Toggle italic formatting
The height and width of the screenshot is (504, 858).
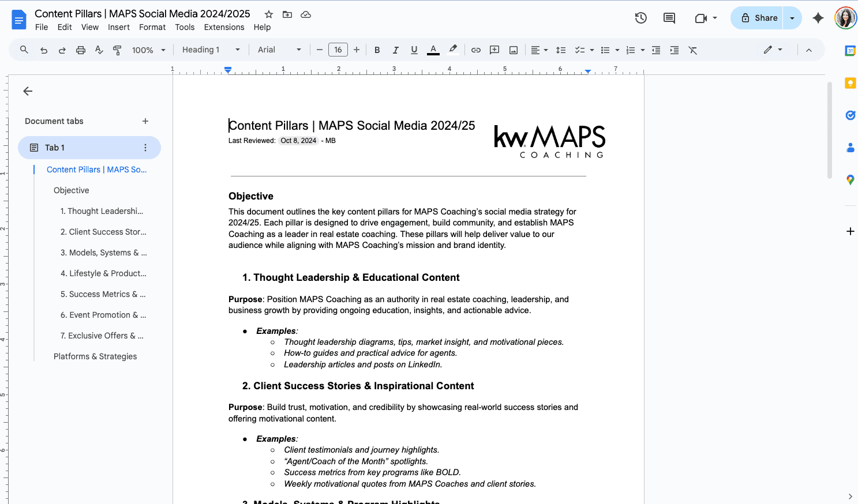pyautogui.click(x=395, y=50)
